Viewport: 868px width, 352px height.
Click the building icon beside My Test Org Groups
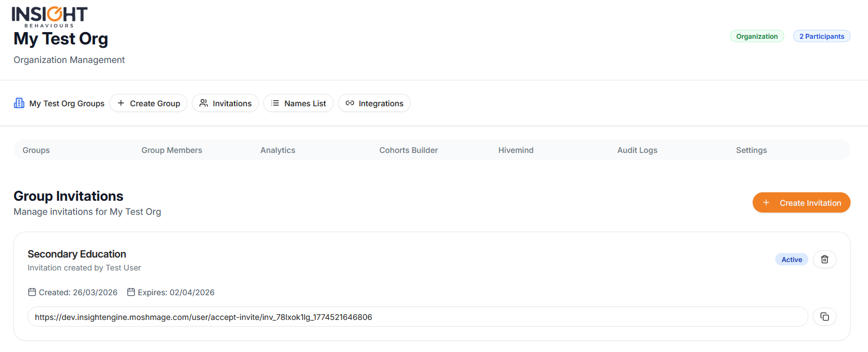(19, 103)
